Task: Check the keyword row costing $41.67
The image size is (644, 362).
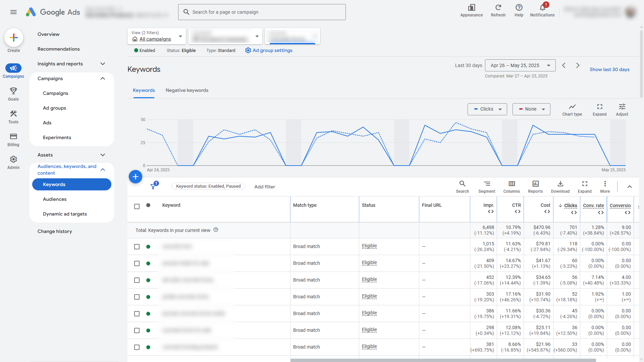Action: pyautogui.click(x=137, y=263)
